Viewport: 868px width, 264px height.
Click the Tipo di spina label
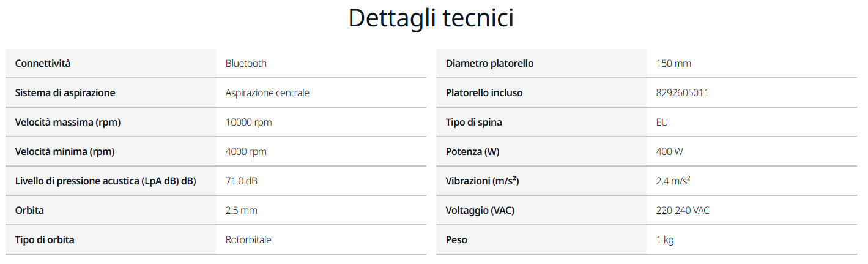tap(473, 123)
